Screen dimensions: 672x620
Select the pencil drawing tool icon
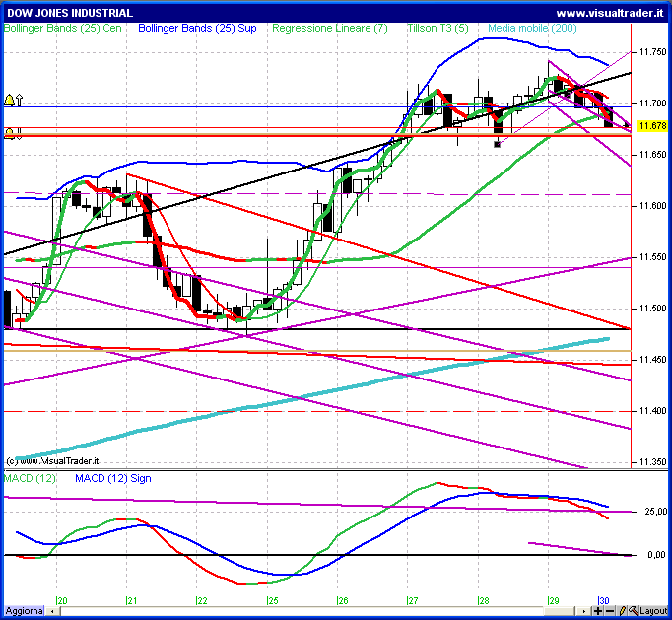[623, 611]
